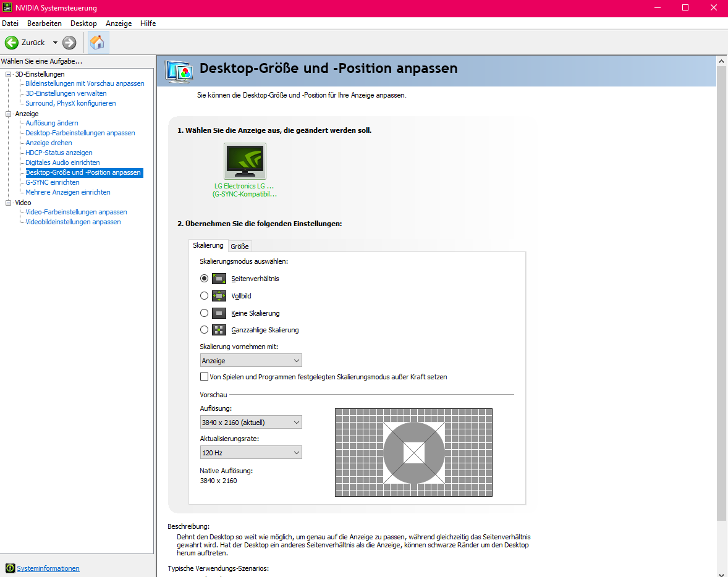Open Bildeinstellungen mit Vorschau anpassen

pos(85,83)
